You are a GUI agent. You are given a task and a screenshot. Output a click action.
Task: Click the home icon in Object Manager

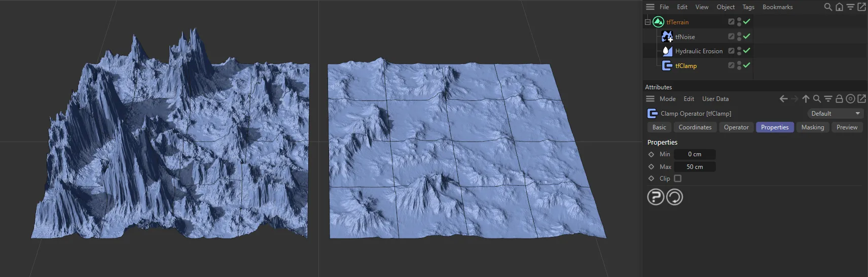tap(839, 7)
